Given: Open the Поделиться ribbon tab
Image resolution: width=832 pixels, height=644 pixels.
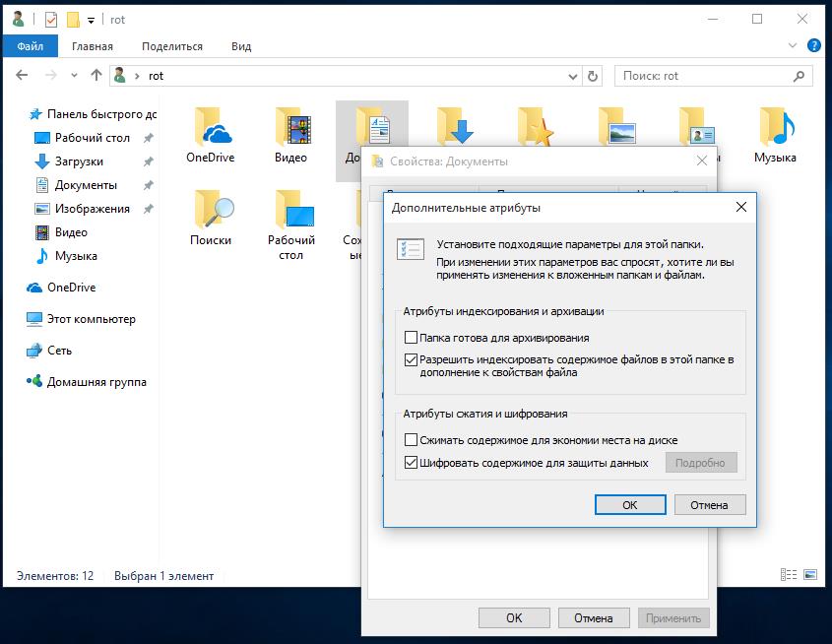Looking at the screenshot, I should pos(172,46).
